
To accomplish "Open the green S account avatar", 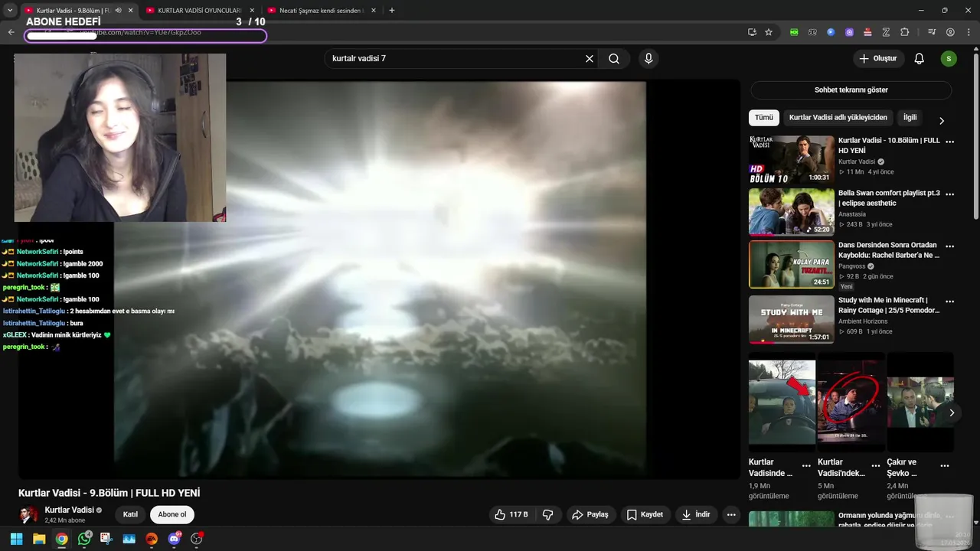I will click(949, 59).
